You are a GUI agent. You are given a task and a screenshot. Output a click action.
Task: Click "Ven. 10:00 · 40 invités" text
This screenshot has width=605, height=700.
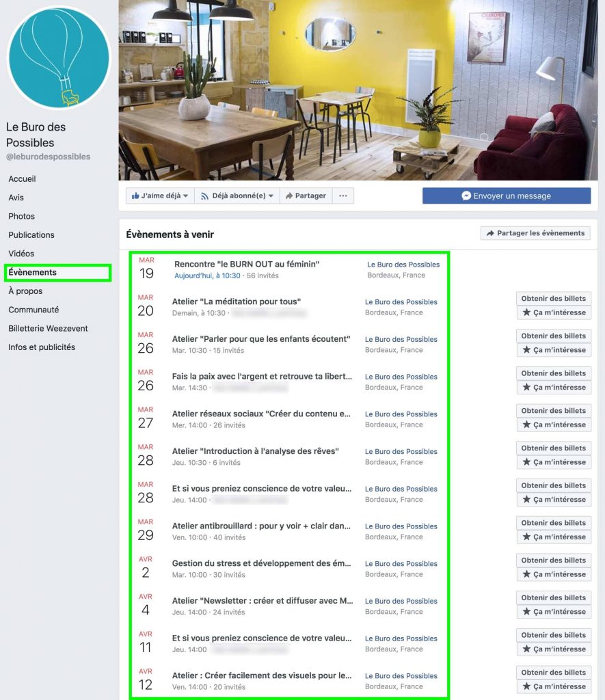click(209, 537)
